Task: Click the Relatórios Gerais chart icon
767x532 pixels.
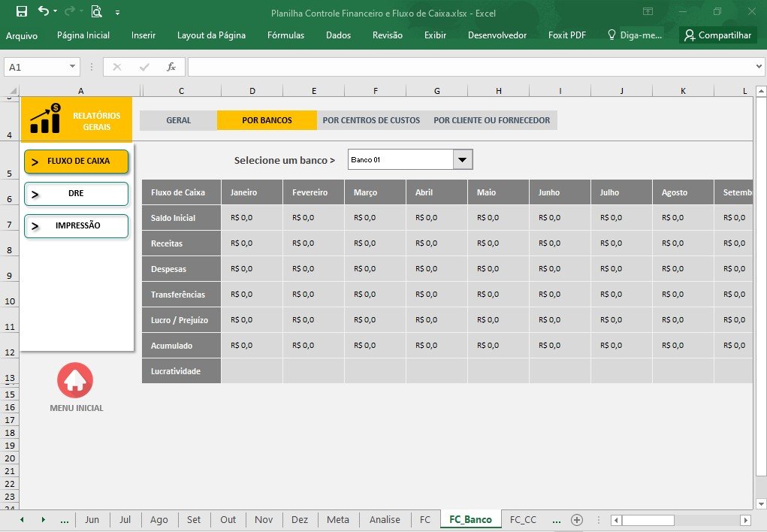Action: click(x=46, y=119)
